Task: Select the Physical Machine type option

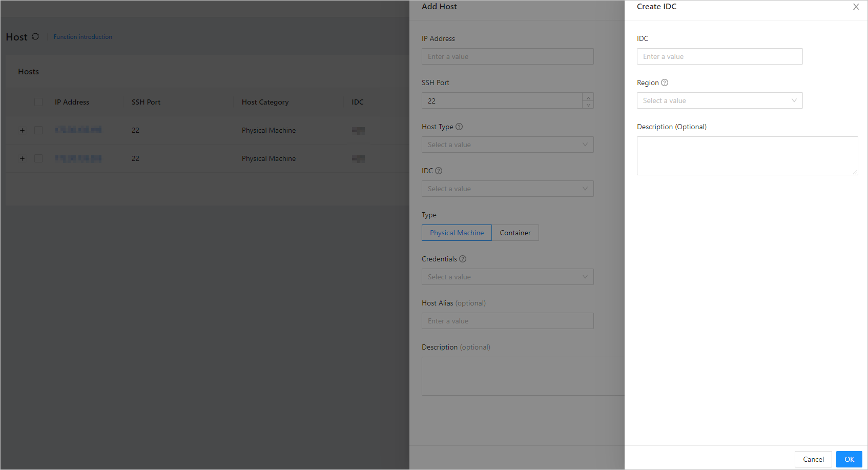Action: [x=457, y=233]
